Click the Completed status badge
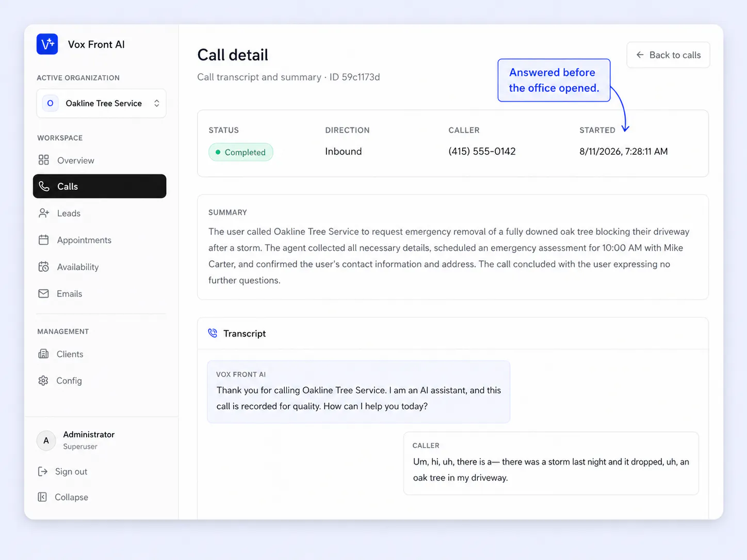The image size is (747, 560). (241, 152)
